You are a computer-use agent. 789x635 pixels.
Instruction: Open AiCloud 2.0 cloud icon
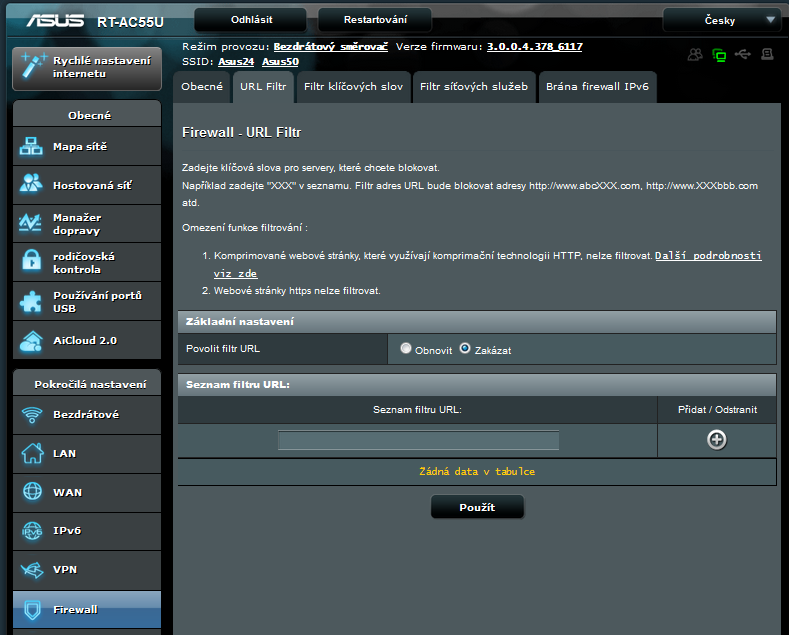(x=31, y=340)
